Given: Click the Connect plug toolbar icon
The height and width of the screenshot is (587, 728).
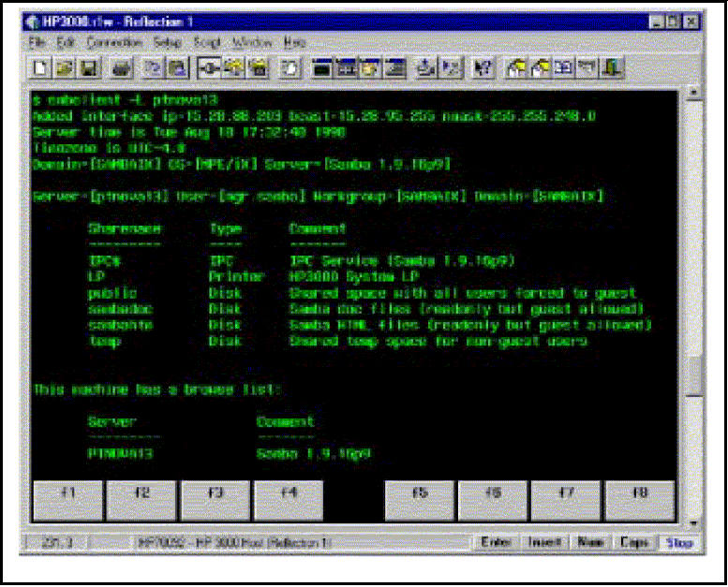Looking at the screenshot, I should (x=209, y=68).
